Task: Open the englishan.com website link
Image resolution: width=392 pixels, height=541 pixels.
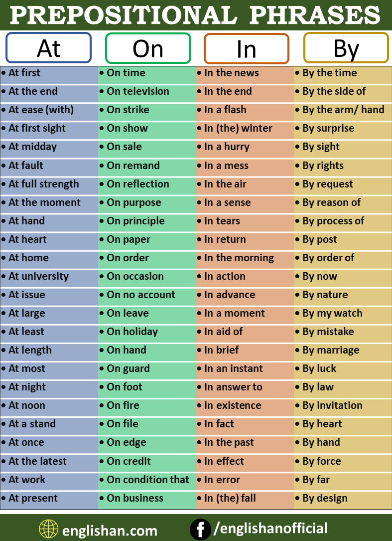Action: coord(110,531)
